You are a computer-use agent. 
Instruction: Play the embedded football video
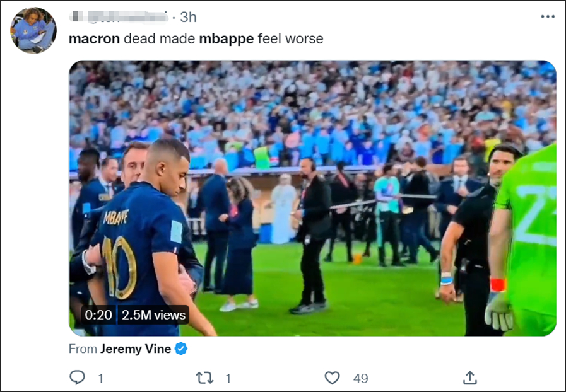(312, 198)
